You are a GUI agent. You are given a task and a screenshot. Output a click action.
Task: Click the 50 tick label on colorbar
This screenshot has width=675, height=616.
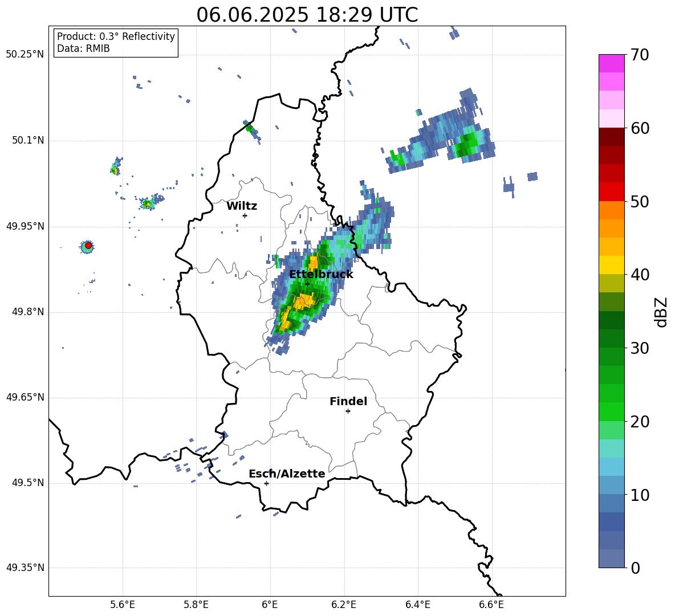(640, 202)
